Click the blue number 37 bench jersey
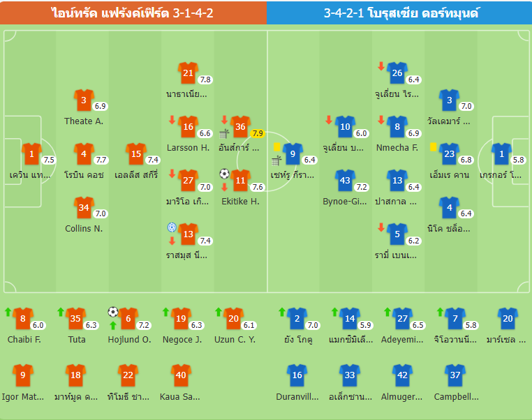Viewport: 532px width, 420px height. pos(455,375)
